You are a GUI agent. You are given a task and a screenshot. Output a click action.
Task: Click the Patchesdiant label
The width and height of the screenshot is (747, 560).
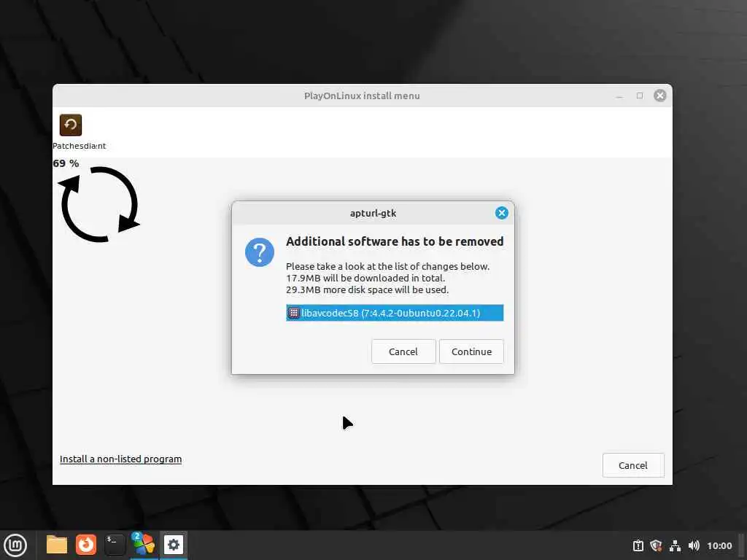[x=79, y=146]
